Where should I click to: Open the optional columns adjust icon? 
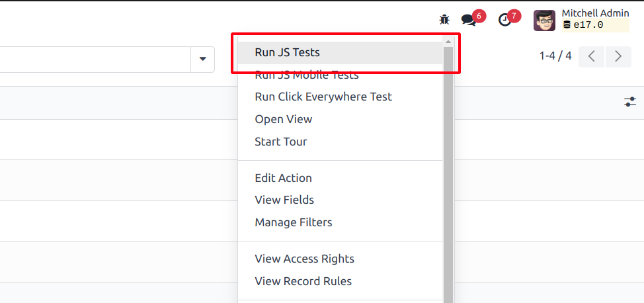[629, 102]
